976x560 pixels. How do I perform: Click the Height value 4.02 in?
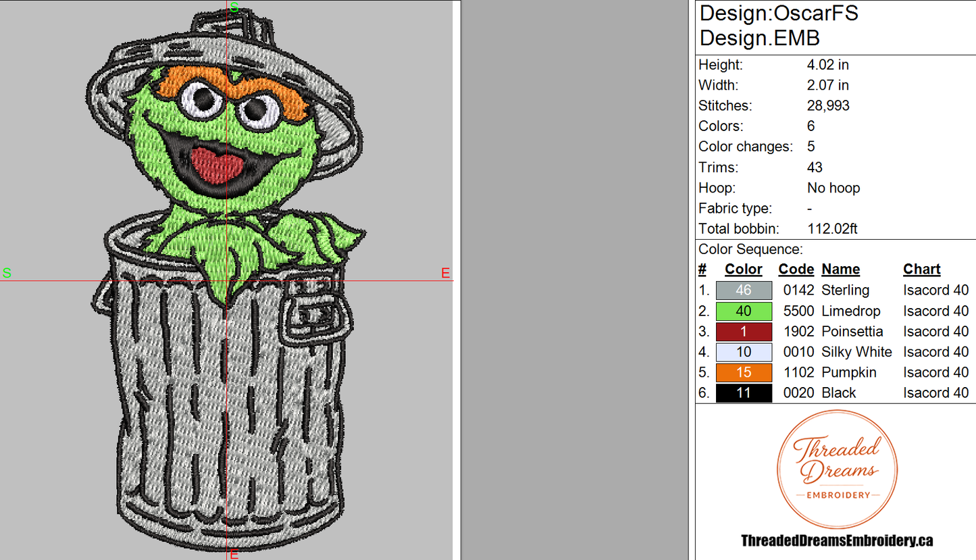[x=828, y=65]
